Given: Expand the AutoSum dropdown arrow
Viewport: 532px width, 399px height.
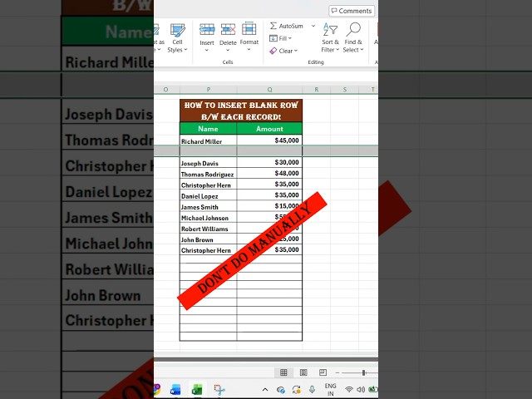Looking at the screenshot, I should click(313, 26).
